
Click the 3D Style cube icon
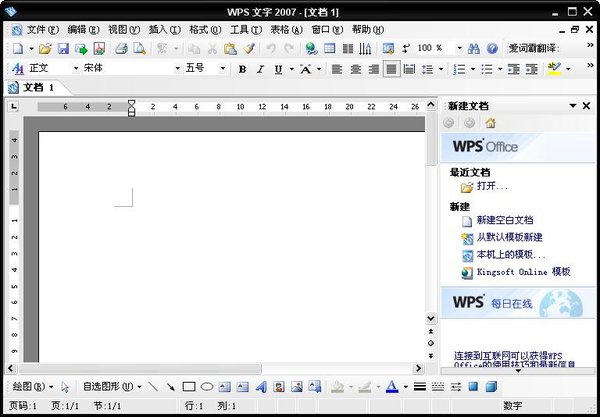pyautogui.click(x=491, y=387)
